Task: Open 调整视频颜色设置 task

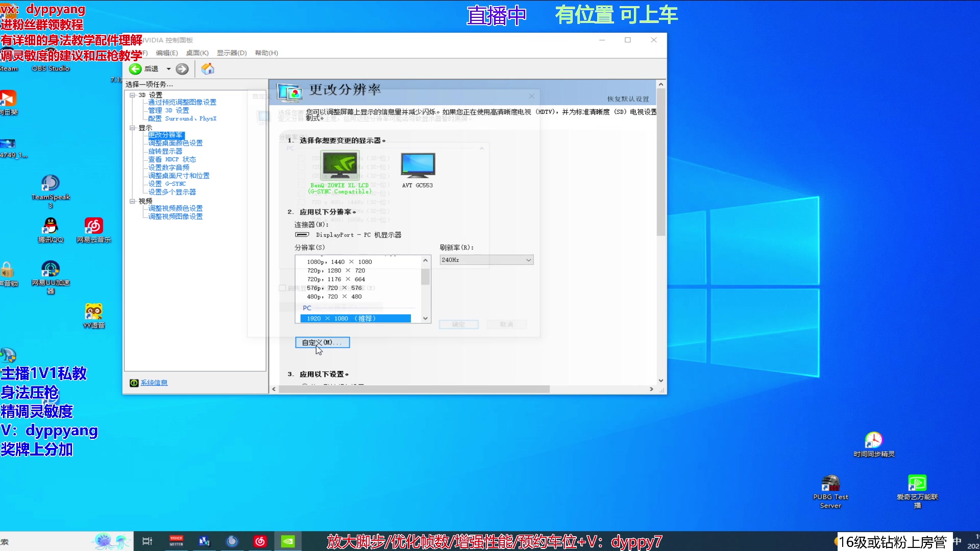Action: (x=176, y=209)
